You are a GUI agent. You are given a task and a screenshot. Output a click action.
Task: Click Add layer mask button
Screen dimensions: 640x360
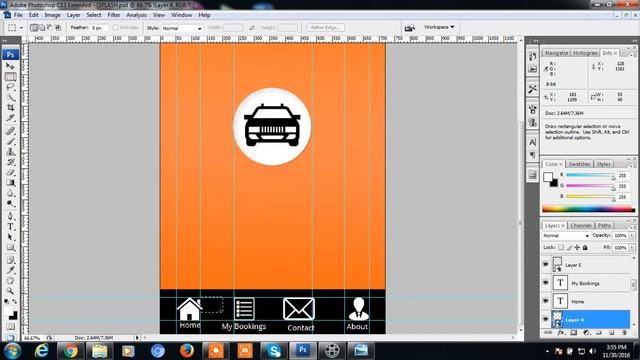tap(573, 333)
